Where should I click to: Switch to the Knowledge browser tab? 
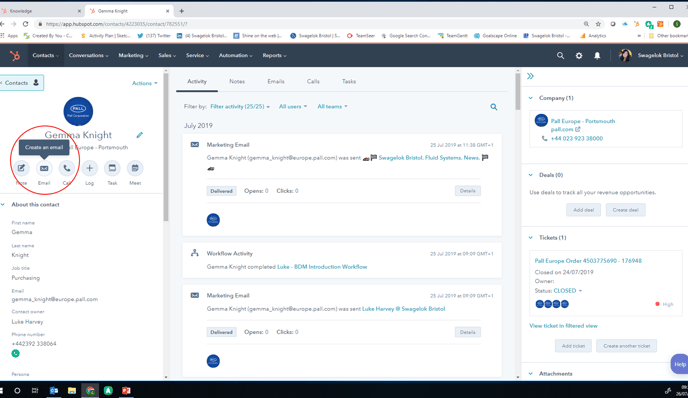click(x=42, y=11)
